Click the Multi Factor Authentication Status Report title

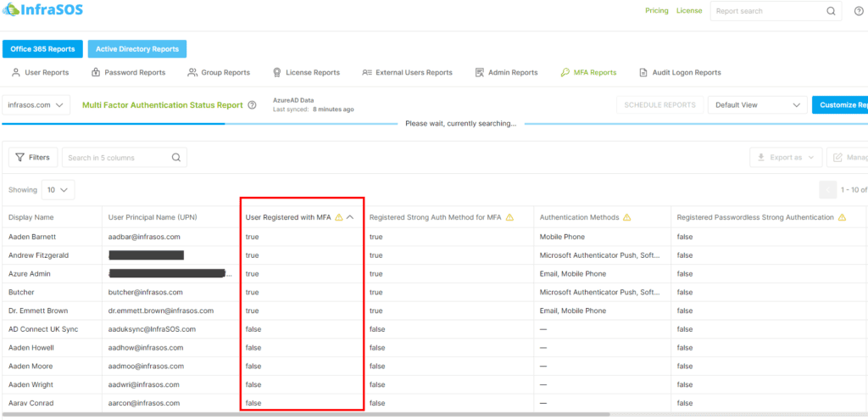pyautogui.click(x=162, y=104)
